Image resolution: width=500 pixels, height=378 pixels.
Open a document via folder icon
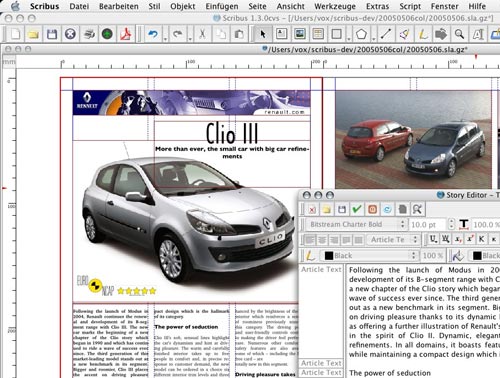(33, 34)
